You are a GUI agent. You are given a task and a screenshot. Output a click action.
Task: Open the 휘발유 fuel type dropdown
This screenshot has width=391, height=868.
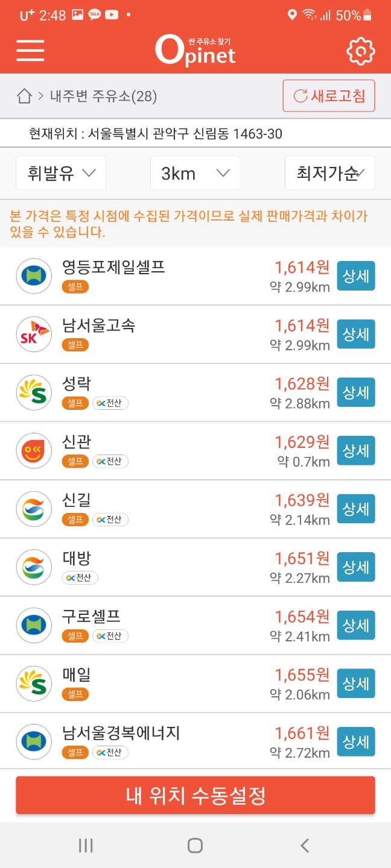click(x=60, y=173)
